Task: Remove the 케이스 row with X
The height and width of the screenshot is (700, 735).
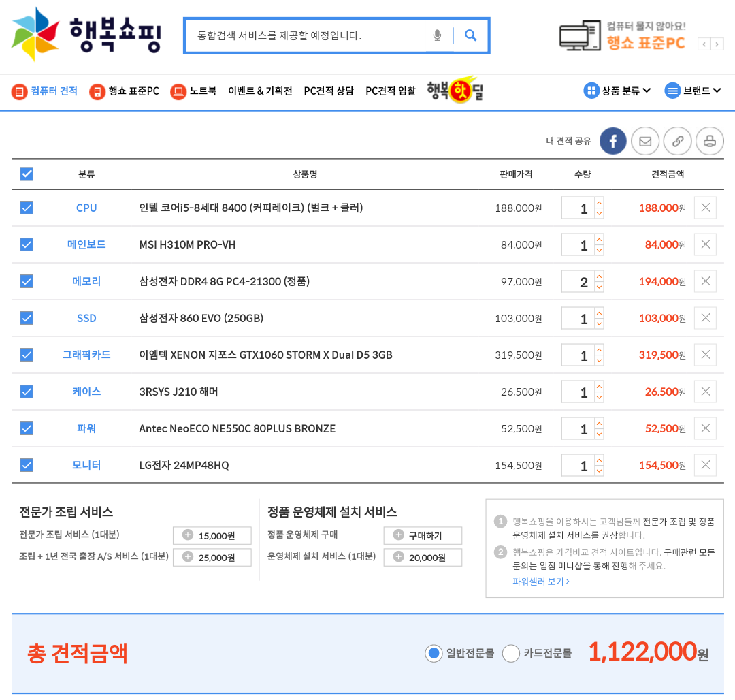Action: [x=706, y=392]
